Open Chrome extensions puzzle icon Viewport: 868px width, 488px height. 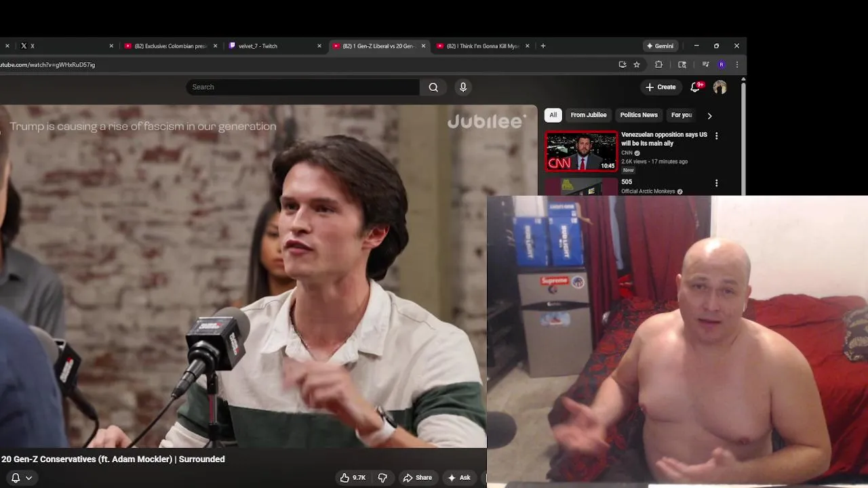[x=658, y=64]
